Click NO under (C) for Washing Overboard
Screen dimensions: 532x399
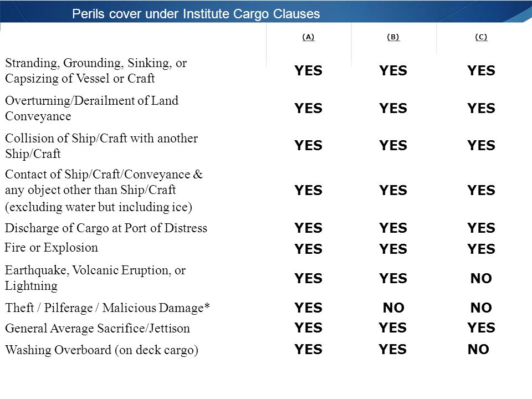(x=478, y=349)
